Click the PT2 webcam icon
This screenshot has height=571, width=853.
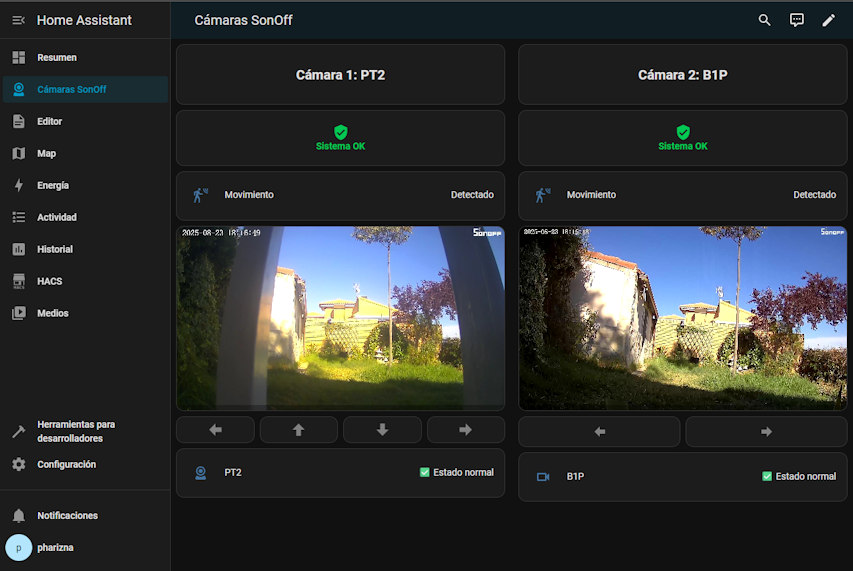tap(201, 473)
